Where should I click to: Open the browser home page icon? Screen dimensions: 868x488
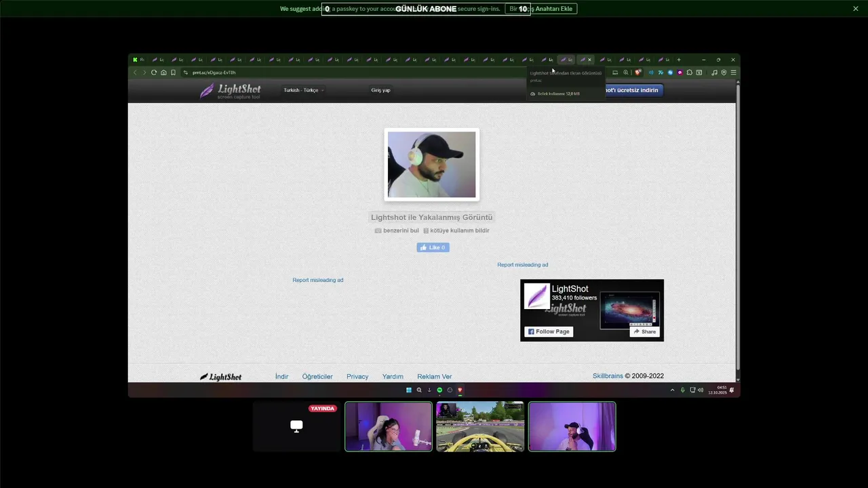tap(163, 73)
